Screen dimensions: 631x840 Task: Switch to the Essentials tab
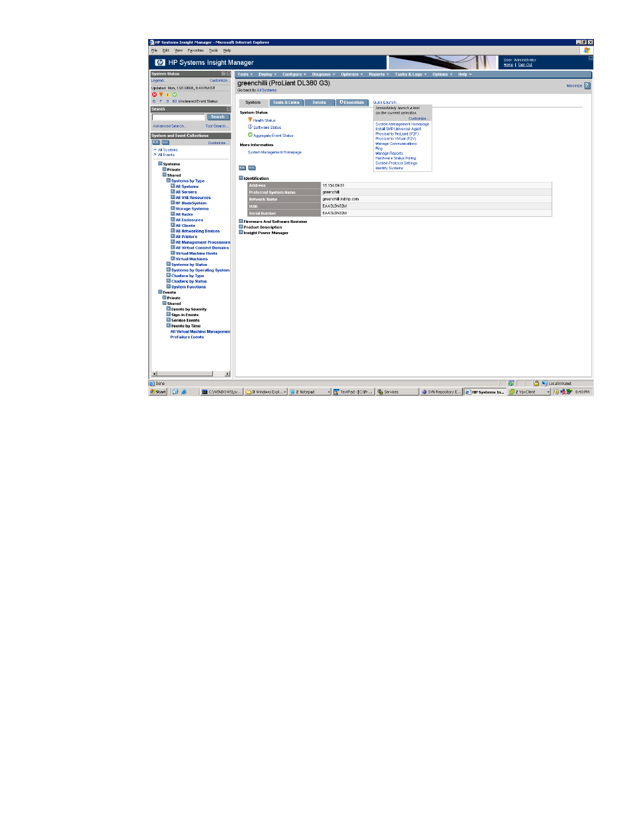click(x=352, y=103)
